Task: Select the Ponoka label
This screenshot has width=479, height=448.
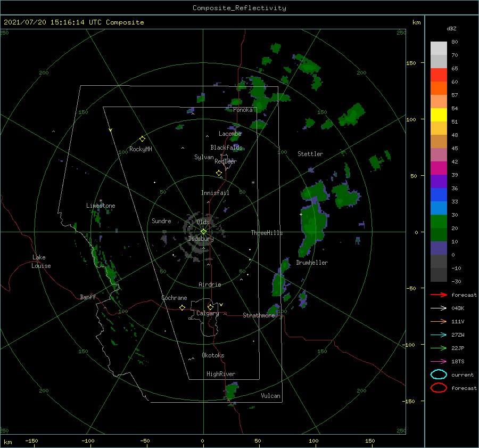Action: 243,110
